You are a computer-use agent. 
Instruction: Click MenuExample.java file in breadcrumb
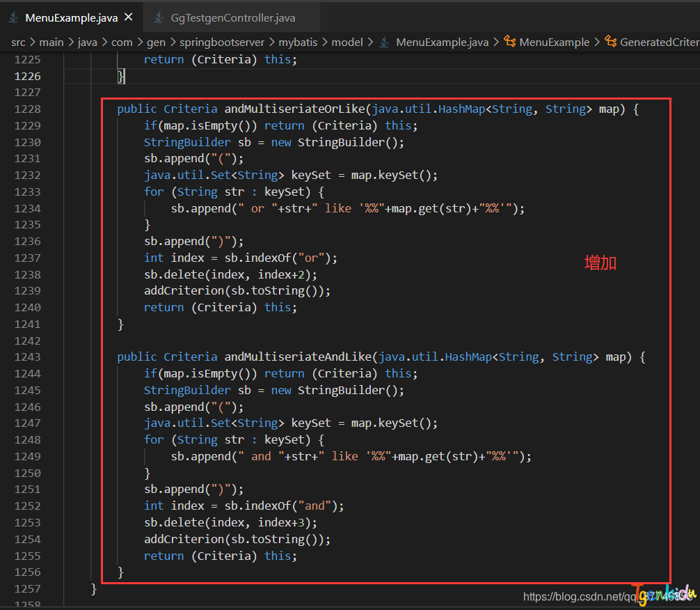pyautogui.click(x=442, y=42)
